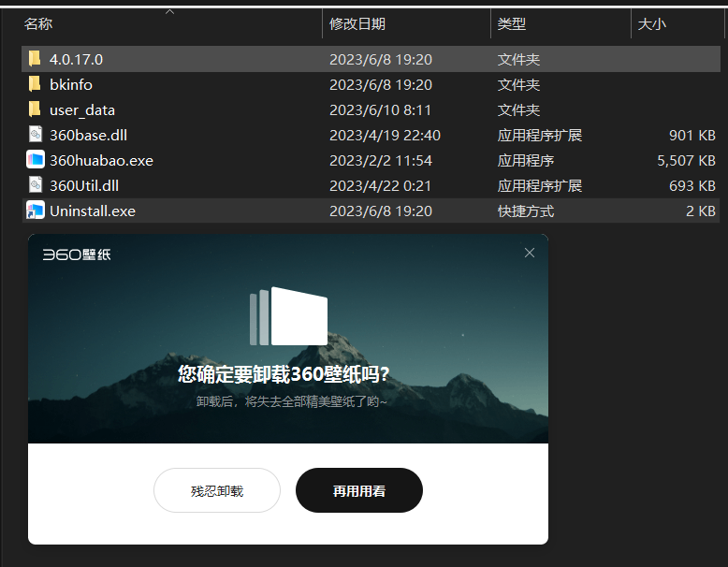The width and height of the screenshot is (728, 567).
Task: Select the file name bkinfo
Action: point(71,84)
